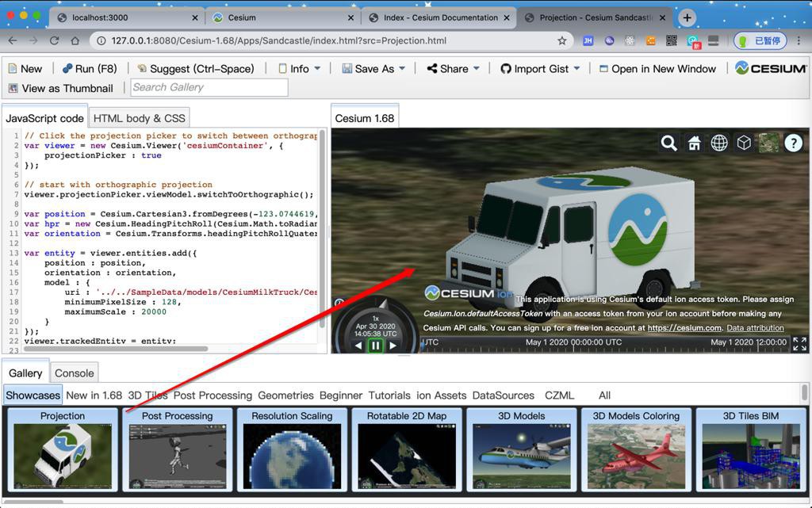Close the Cesium browser tab
Viewport: 812px width, 508px height.
[350, 17]
